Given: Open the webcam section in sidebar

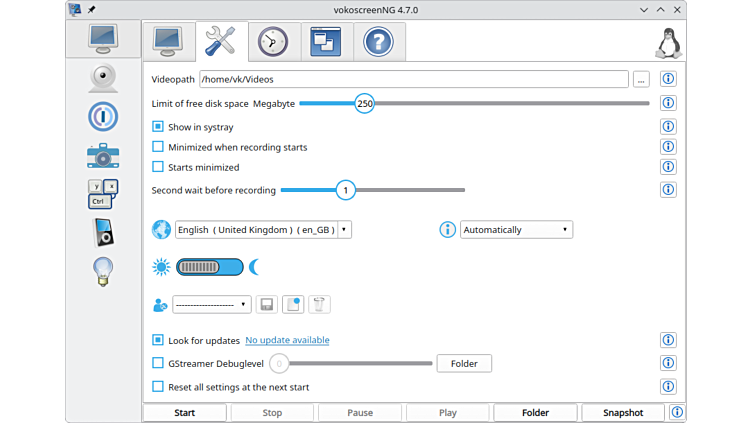Looking at the screenshot, I should (102, 78).
